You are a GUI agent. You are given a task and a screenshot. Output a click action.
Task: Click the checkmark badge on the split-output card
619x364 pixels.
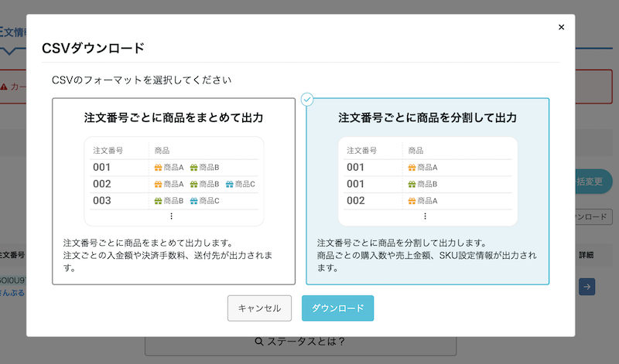pyautogui.click(x=307, y=99)
